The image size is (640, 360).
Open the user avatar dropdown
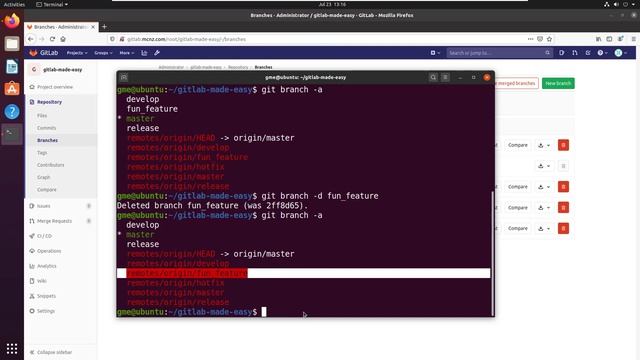pos(621,53)
